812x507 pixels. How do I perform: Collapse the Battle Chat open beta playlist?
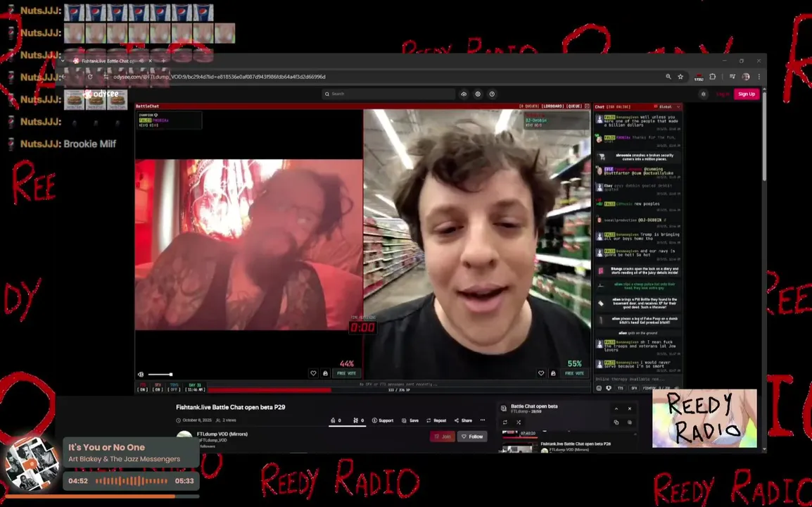pos(616,408)
